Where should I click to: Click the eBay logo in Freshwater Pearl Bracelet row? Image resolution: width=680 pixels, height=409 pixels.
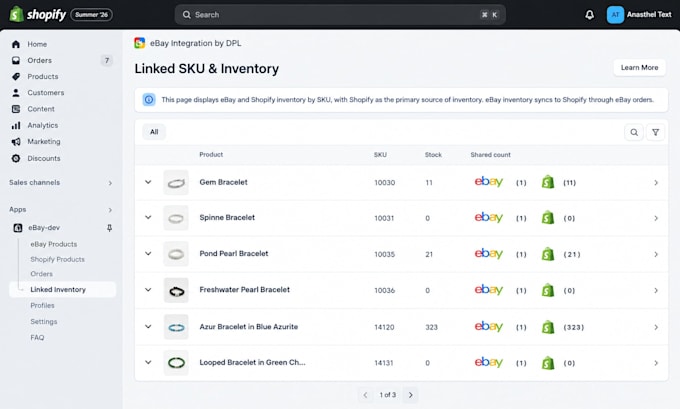[489, 289]
